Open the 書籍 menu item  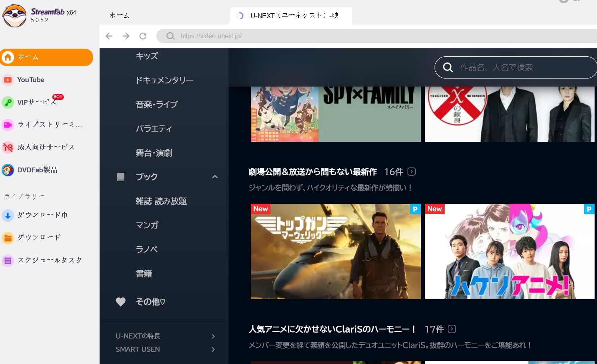[x=144, y=273]
